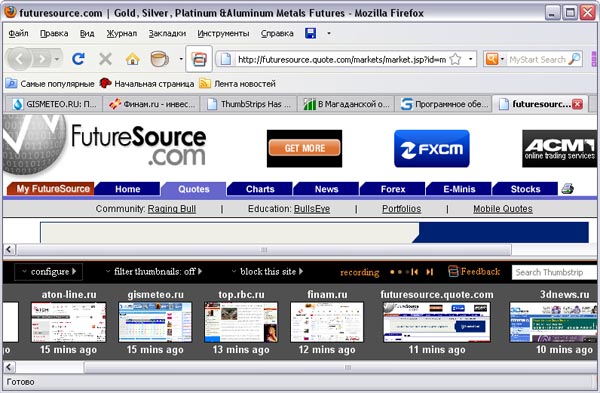Open the Начальная страница bookmark
This screenshot has width=600, height=393.
tap(147, 83)
